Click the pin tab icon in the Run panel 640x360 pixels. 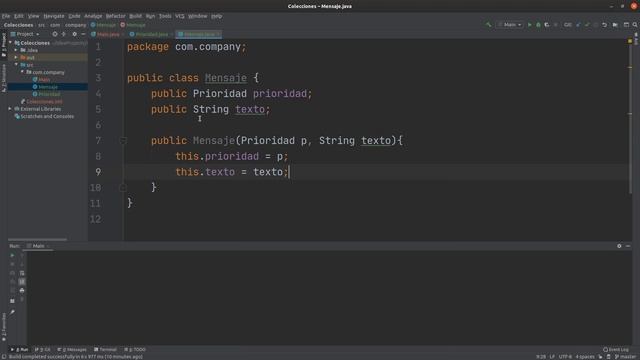coord(12,312)
